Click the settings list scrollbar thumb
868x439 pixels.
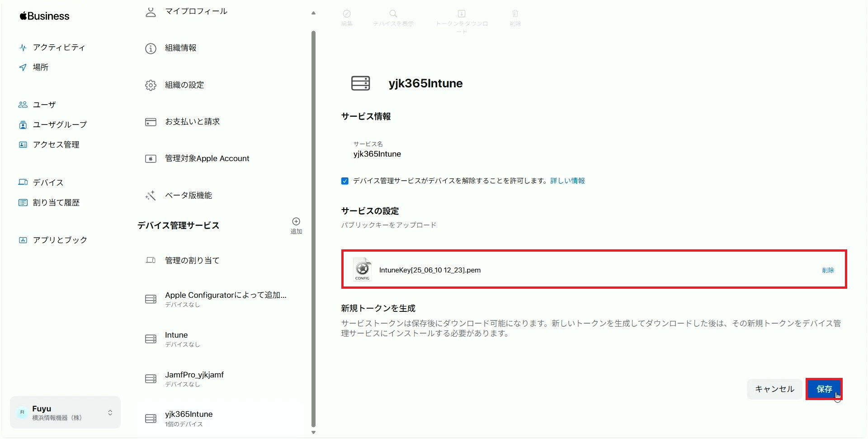click(x=313, y=229)
